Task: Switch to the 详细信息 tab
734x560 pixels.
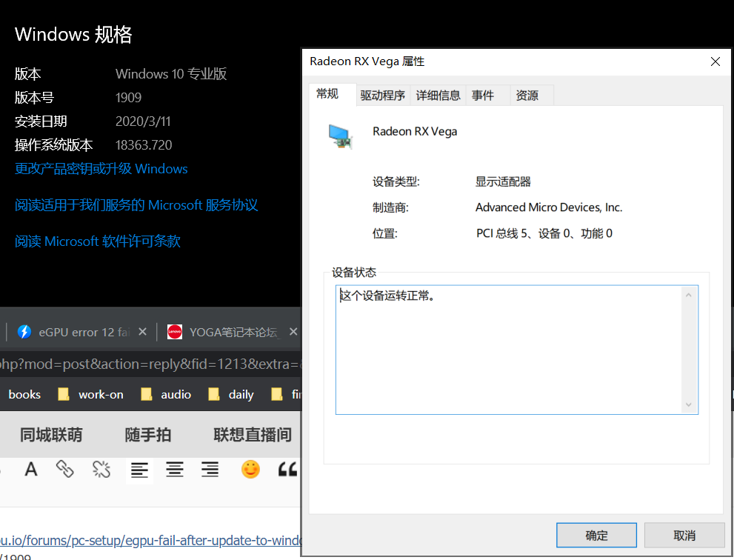Action: pos(438,96)
